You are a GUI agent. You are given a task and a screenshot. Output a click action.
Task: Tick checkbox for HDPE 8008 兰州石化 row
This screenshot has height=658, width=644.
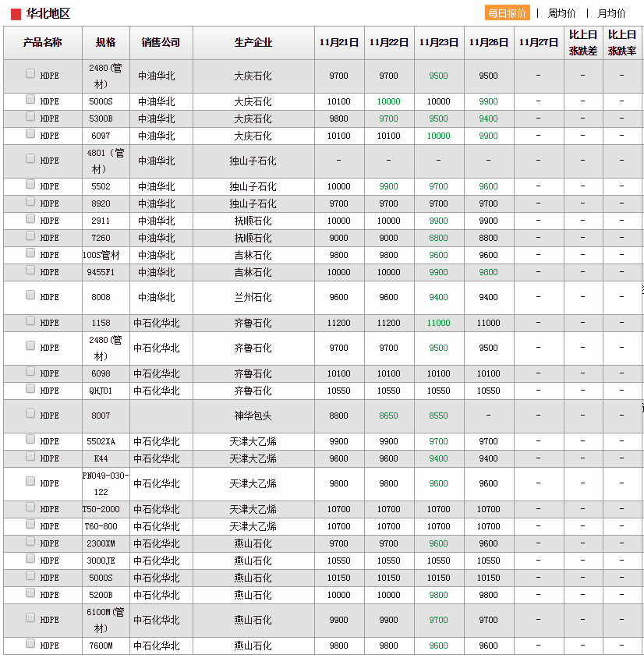point(30,295)
